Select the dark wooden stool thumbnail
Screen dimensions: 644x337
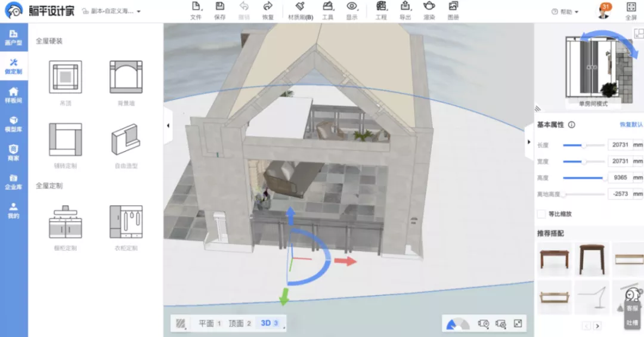592,259
